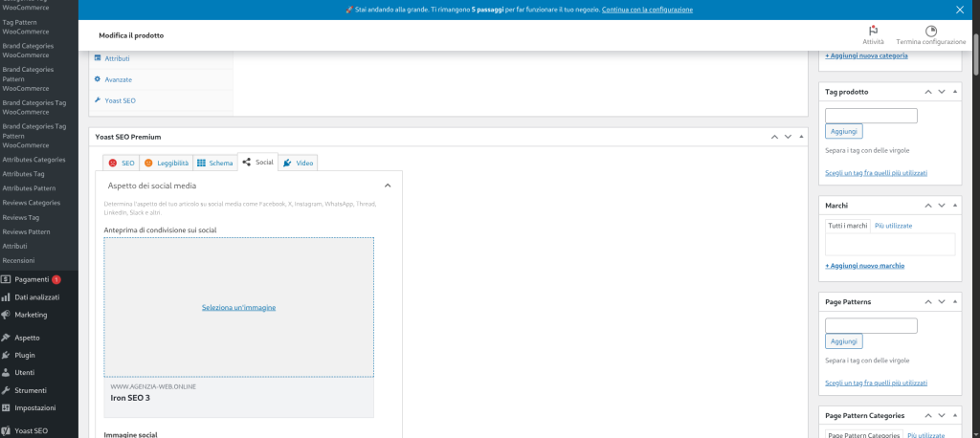This screenshot has width=980, height=438.
Task: Open the Attributi product data tab
Action: pyautogui.click(x=117, y=58)
